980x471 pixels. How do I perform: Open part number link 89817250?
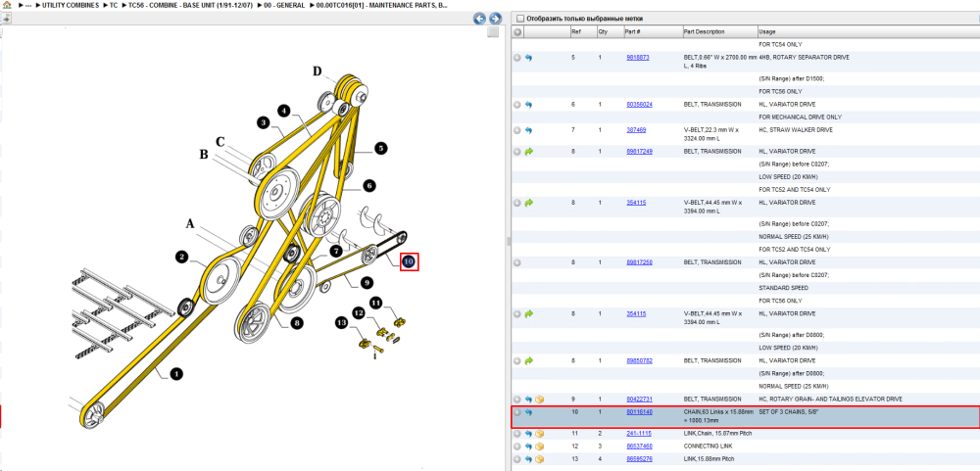point(639,262)
